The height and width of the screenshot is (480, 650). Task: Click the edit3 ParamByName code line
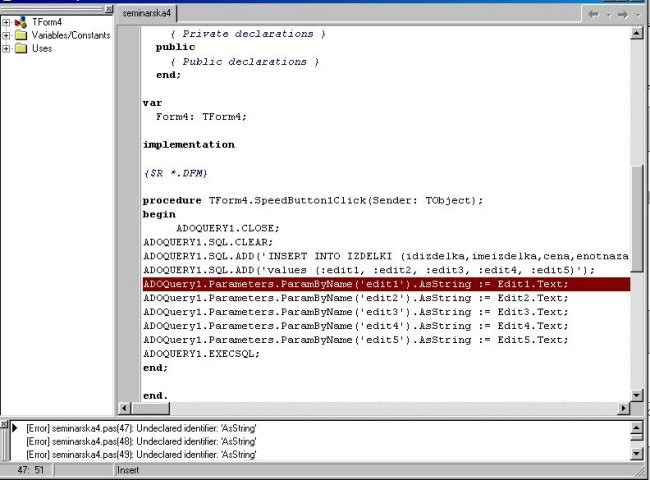[x=356, y=312]
